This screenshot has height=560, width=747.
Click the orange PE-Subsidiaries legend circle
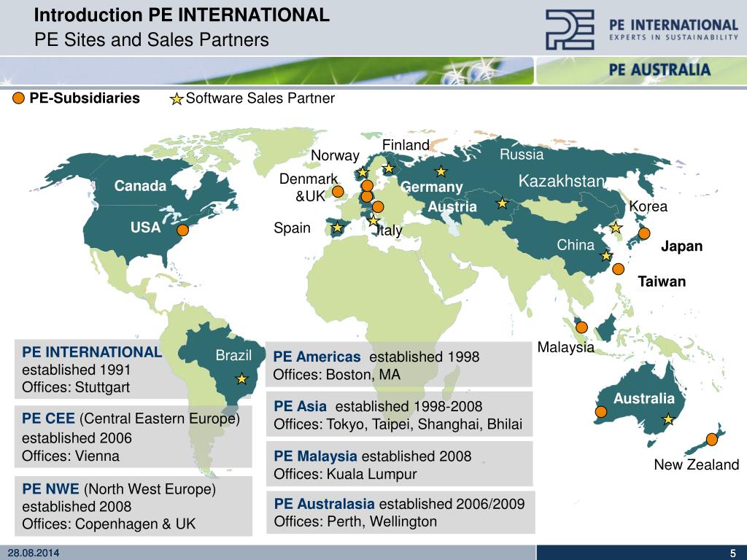click(x=18, y=98)
